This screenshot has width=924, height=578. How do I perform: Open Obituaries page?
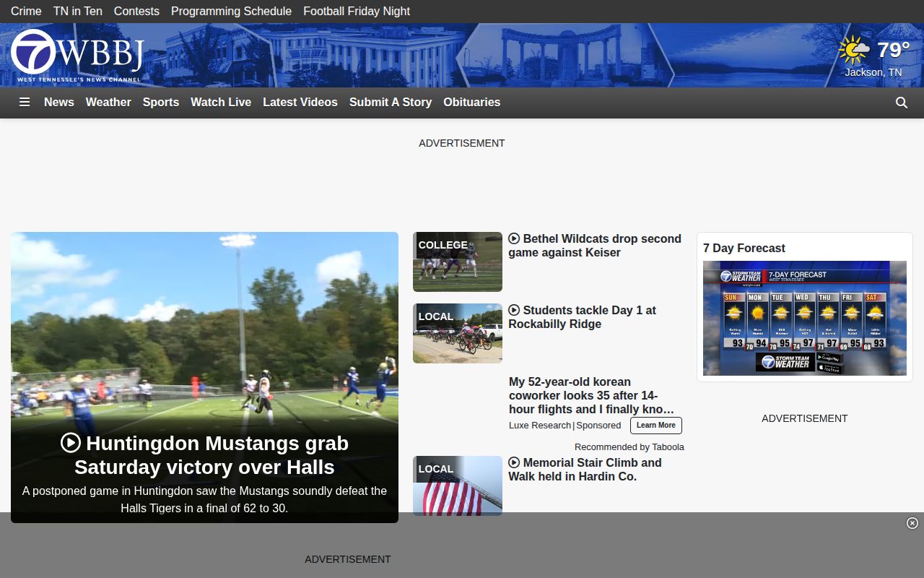(x=472, y=103)
